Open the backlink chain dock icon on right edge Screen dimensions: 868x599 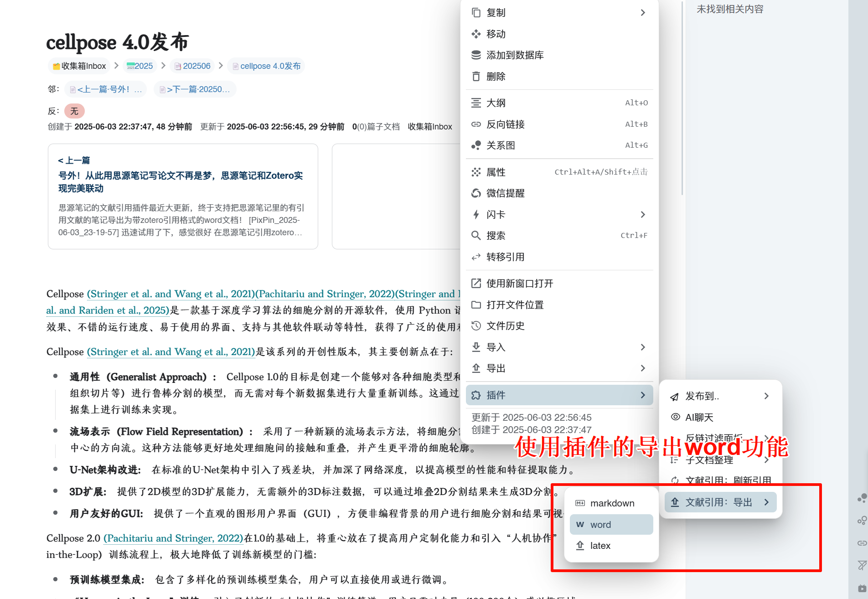[x=862, y=543]
